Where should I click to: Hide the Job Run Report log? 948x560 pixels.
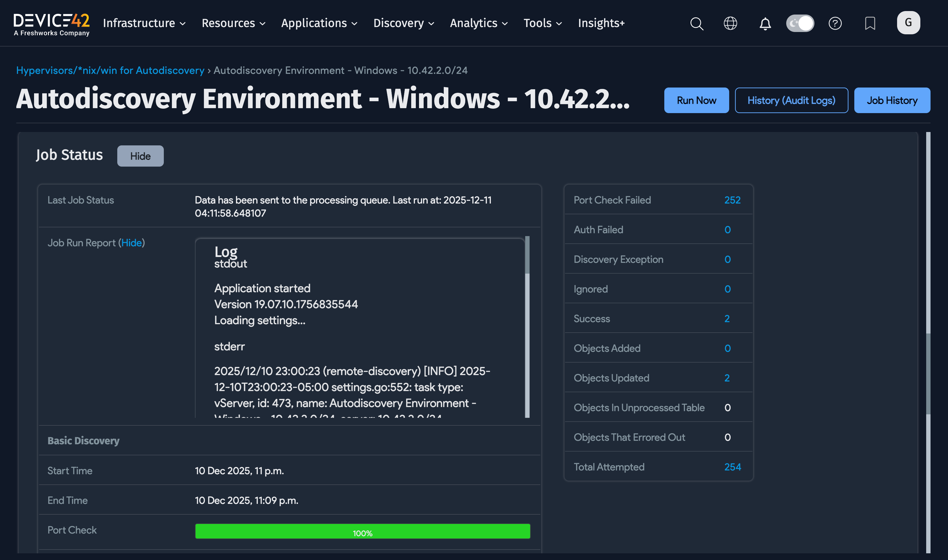click(x=132, y=243)
